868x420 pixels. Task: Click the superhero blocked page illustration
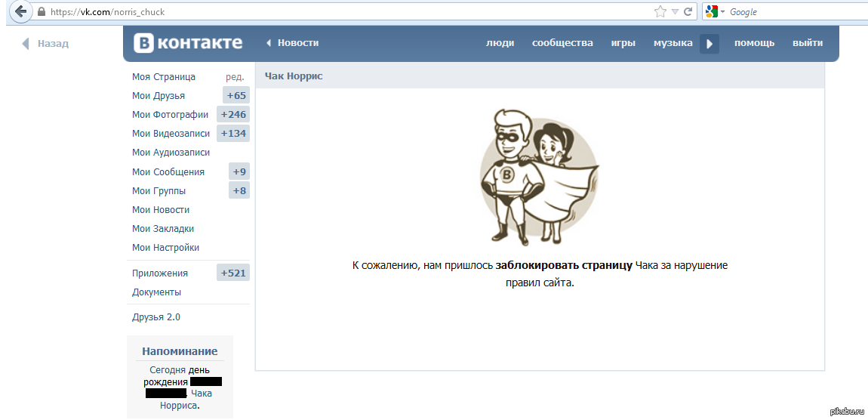[539, 175]
